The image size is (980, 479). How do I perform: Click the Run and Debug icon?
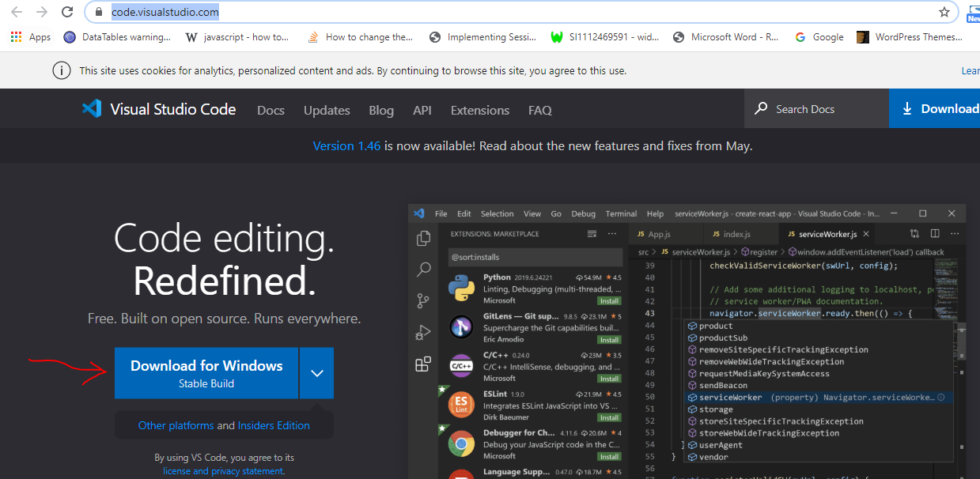pyautogui.click(x=423, y=332)
